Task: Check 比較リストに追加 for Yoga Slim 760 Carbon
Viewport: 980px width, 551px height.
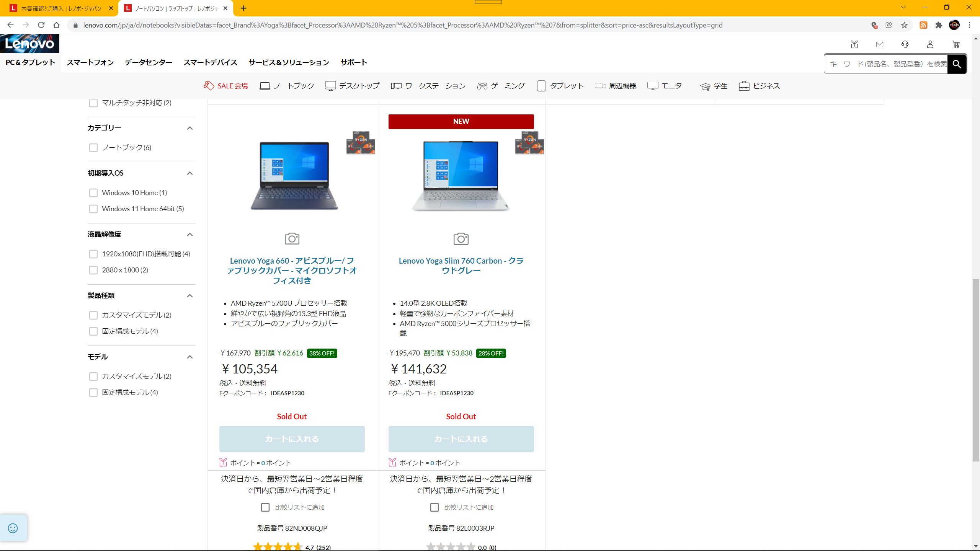Action: point(434,507)
